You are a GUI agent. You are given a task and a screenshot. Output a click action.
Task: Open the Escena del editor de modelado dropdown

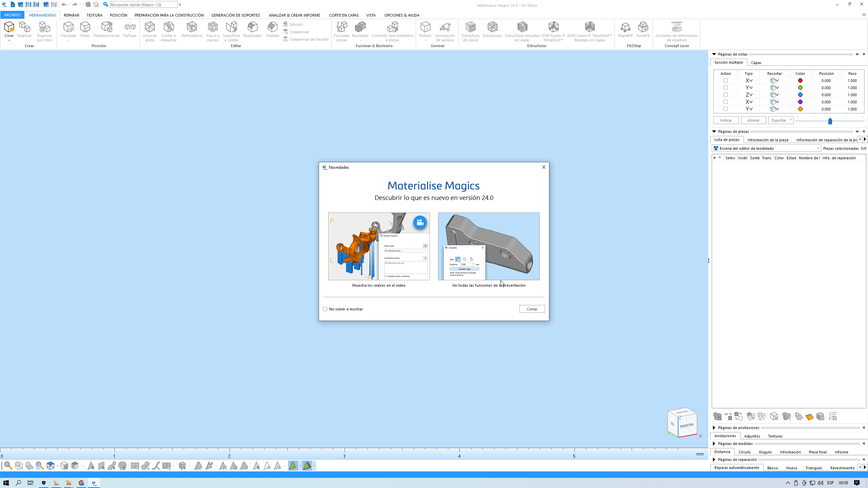pyautogui.click(x=817, y=148)
